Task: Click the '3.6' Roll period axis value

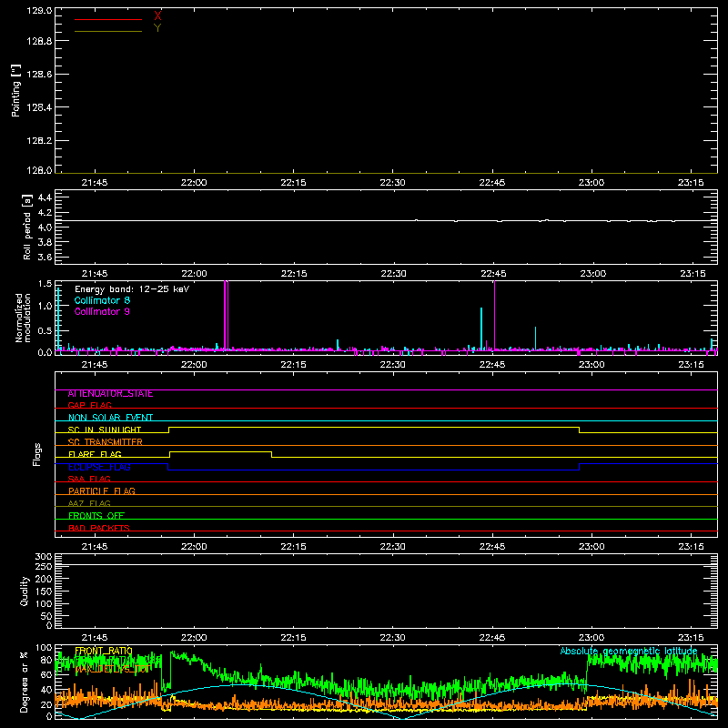Action: pos(45,257)
